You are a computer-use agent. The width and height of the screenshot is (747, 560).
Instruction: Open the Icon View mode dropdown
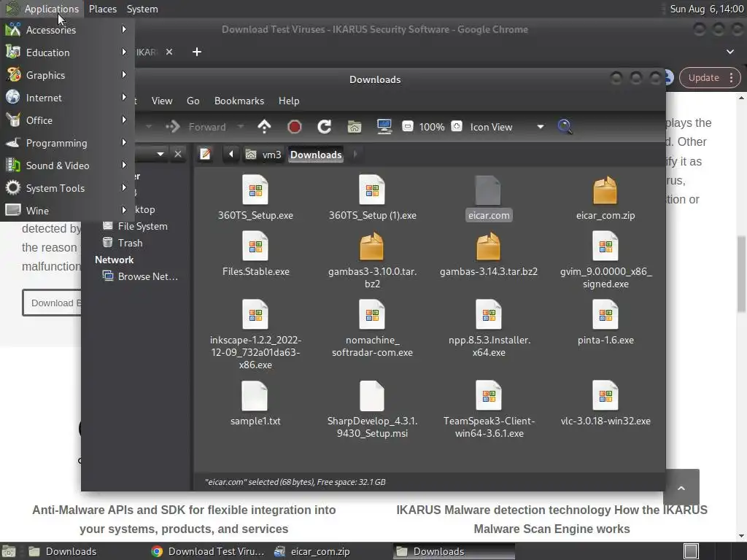[506, 127]
